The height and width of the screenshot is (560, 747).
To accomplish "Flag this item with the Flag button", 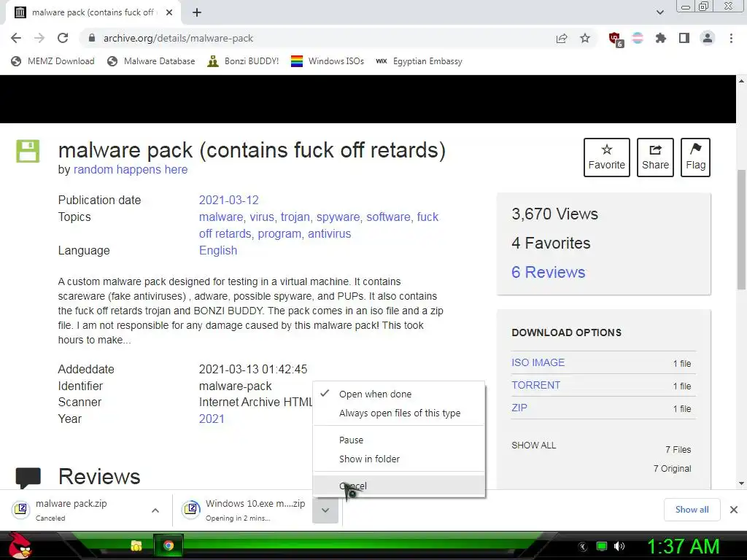I will 695,157.
